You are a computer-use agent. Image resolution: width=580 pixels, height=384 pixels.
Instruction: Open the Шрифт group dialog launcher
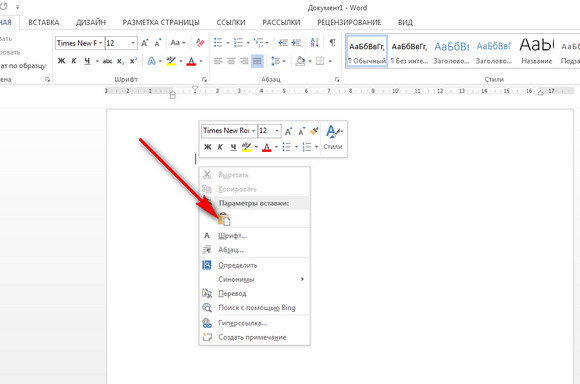point(204,80)
